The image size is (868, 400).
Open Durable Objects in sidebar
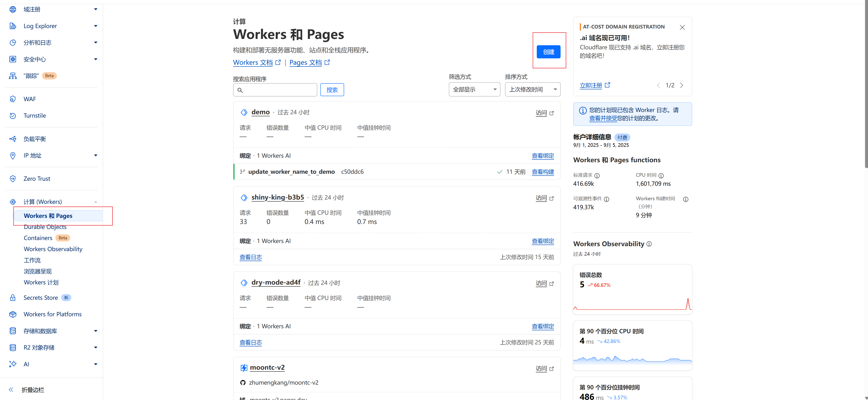point(45,227)
